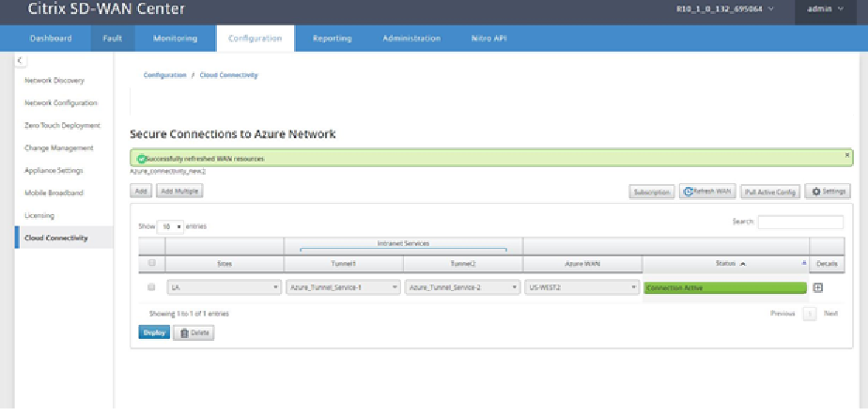Dismiss the green success notification

click(847, 156)
